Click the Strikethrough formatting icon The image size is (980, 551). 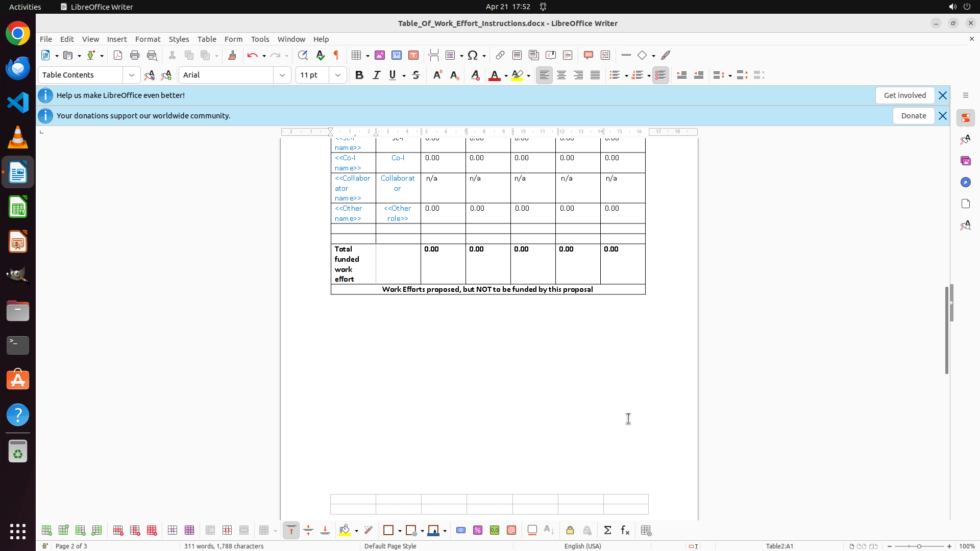(416, 75)
